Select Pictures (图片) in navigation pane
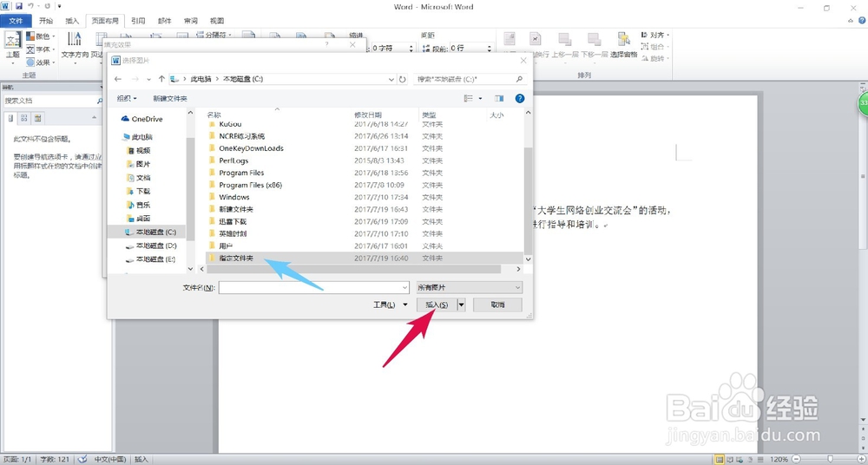Image resolution: width=868 pixels, height=465 pixels. [x=138, y=164]
